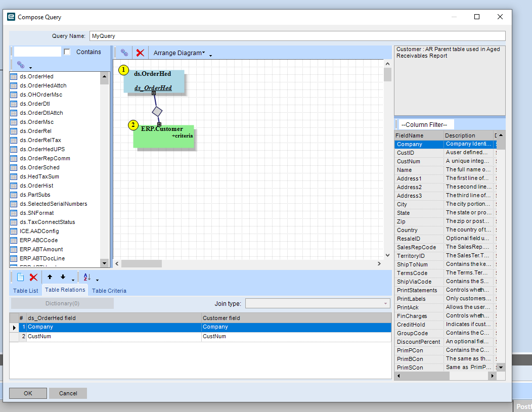Move the relation up with the up arrow

(x=50, y=277)
